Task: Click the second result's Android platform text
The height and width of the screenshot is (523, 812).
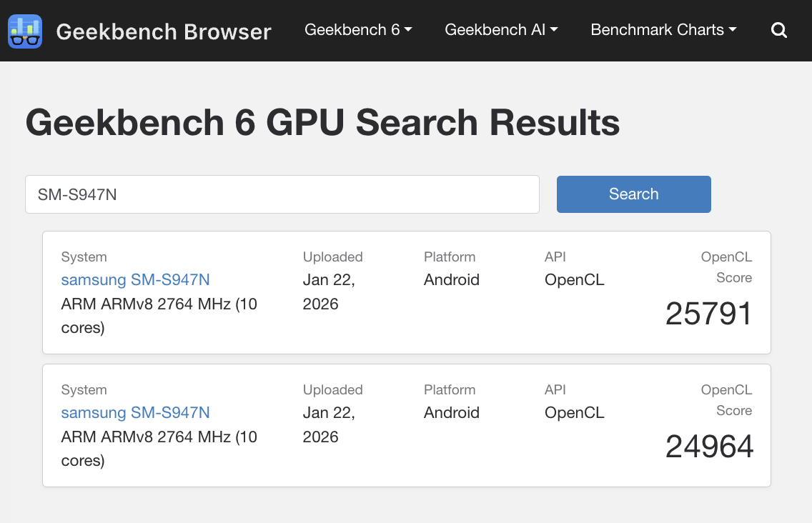Action: [x=451, y=413]
